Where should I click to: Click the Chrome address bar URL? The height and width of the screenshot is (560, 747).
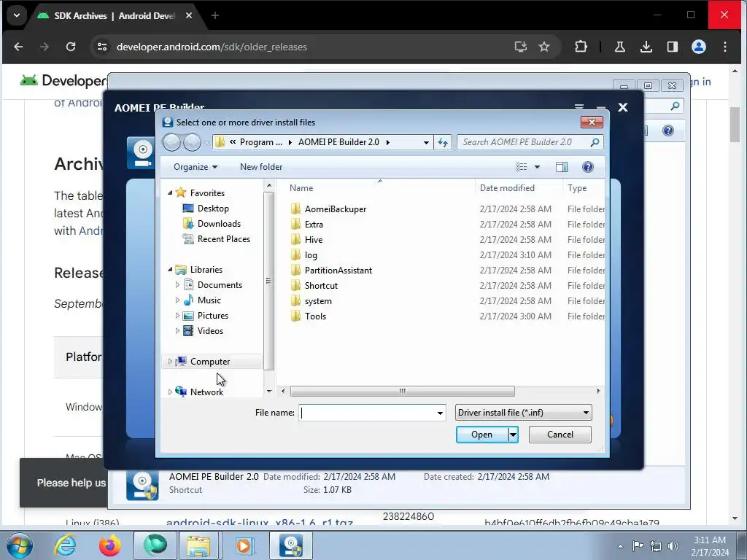click(212, 47)
